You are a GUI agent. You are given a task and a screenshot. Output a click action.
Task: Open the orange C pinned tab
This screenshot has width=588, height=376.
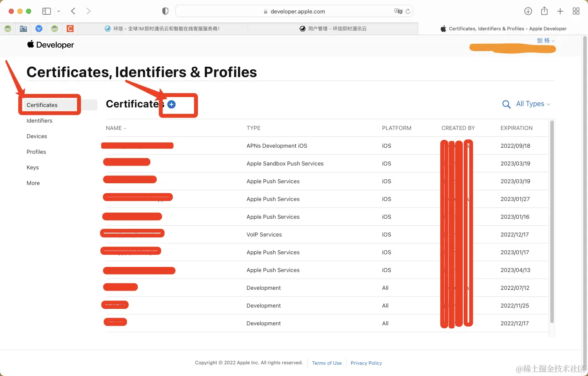pos(70,29)
